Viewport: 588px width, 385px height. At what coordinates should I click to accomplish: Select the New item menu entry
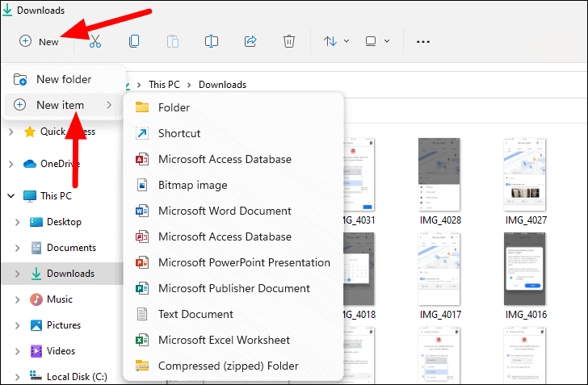point(63,106)
